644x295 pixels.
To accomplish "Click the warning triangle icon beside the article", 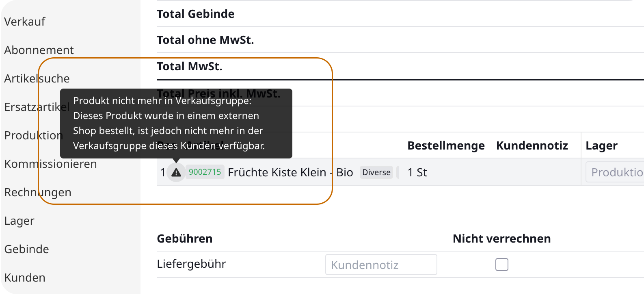I will click(176, 173).
